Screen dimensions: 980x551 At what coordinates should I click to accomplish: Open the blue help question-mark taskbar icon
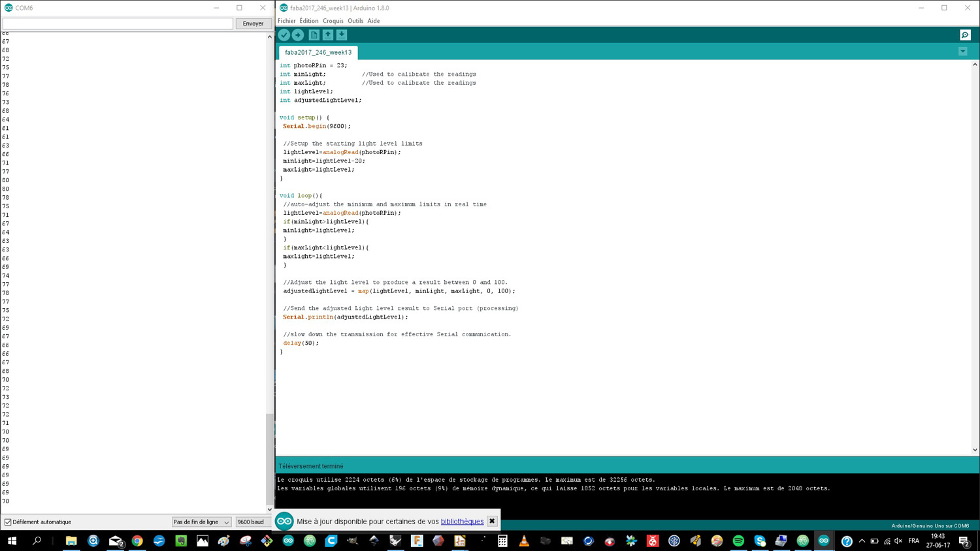pos(847,541)
